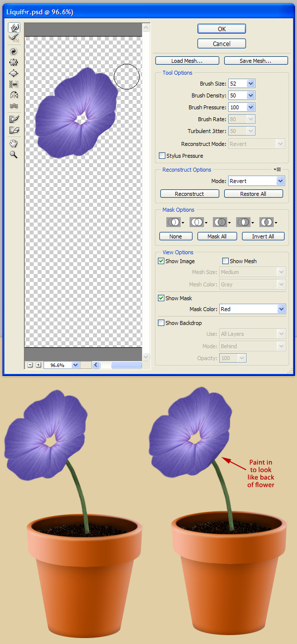Turn on Show Backdrop
The image size is (297, 644).
(161, 323)
